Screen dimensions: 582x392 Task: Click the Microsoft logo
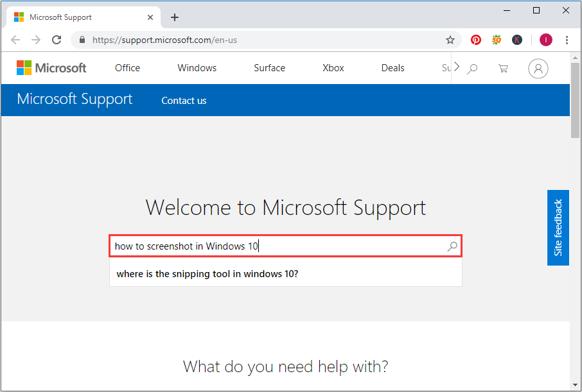click(x=51, y=67)
